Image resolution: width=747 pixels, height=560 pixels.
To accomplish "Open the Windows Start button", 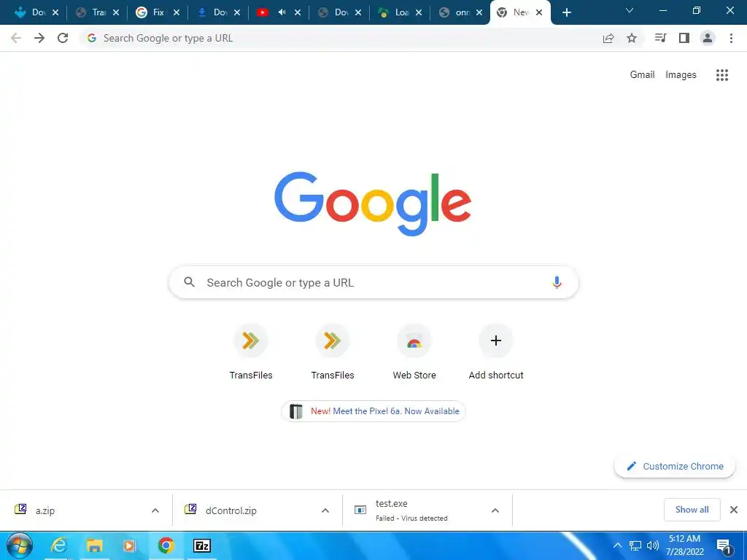I will pos(20,545).
